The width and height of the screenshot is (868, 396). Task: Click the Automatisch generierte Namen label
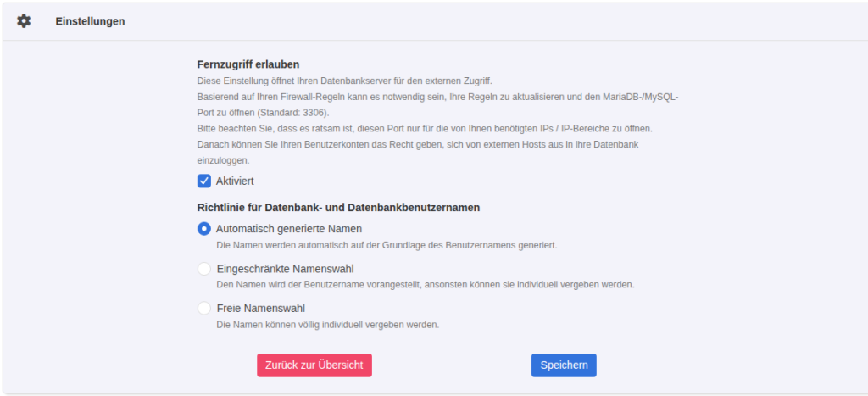click(x=289, y=229)
